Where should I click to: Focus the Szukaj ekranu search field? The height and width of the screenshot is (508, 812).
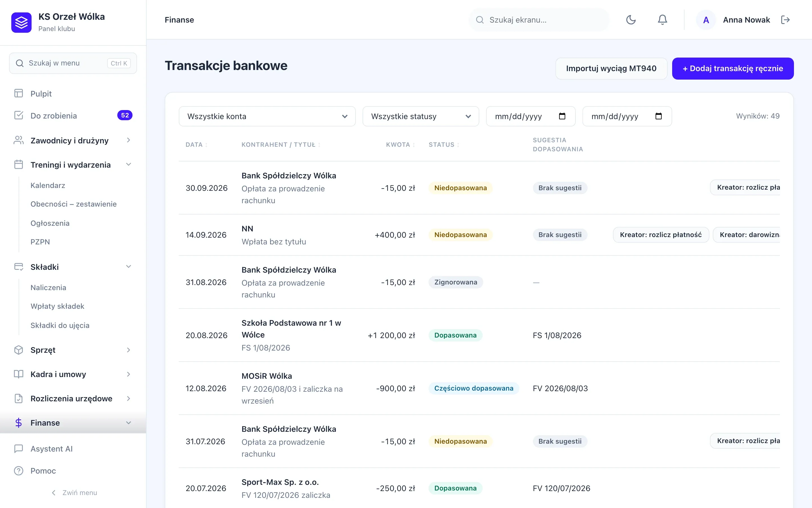(x=539, y=20)
